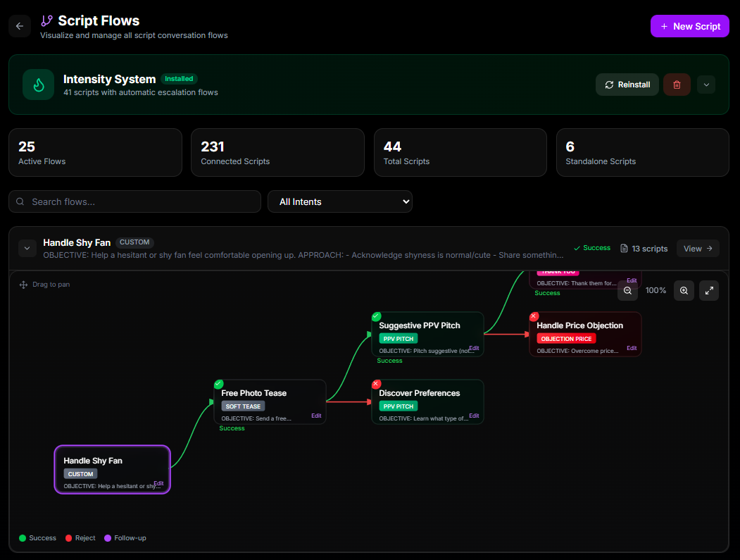This screenshot has height=560, width=740.
Task: Click the document icon beside 13 scripts
Action: pos(624,247)
